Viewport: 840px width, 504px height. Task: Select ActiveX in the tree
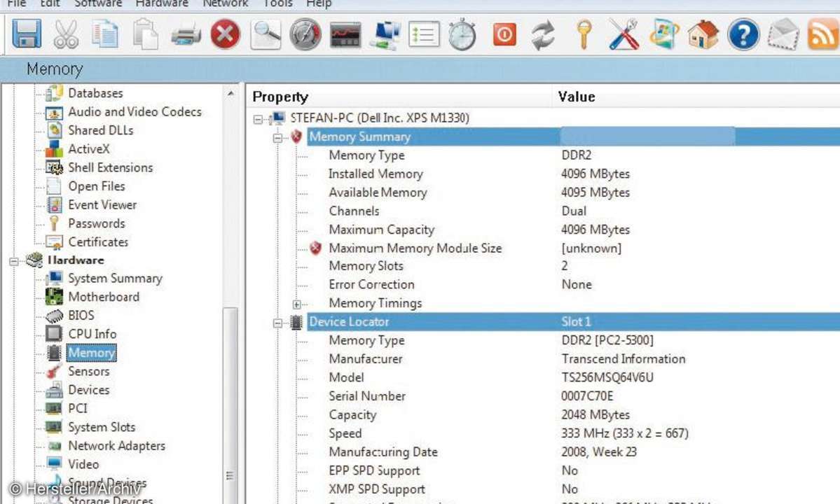tap(89, 148)
